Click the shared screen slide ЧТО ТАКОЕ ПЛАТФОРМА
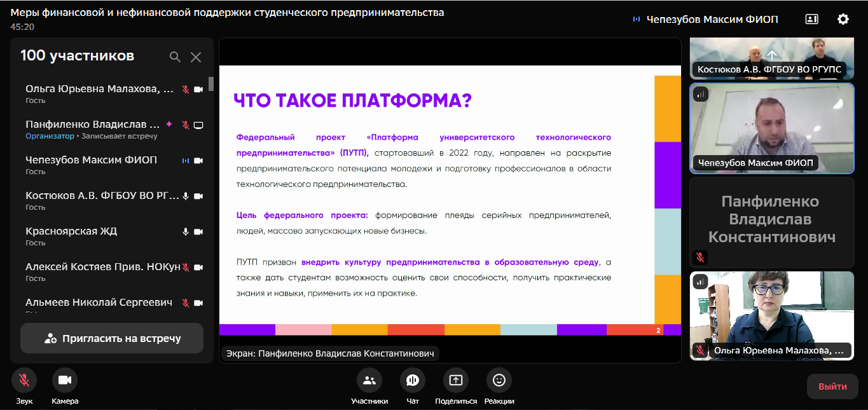 [x=450, y=201]
